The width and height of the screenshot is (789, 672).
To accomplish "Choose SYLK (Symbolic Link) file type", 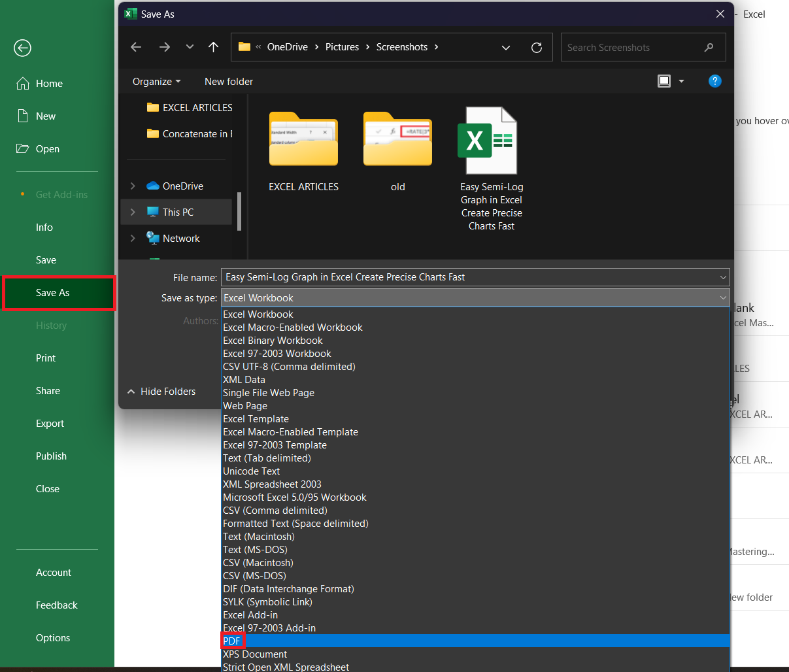I will click(x=475, y=602).
